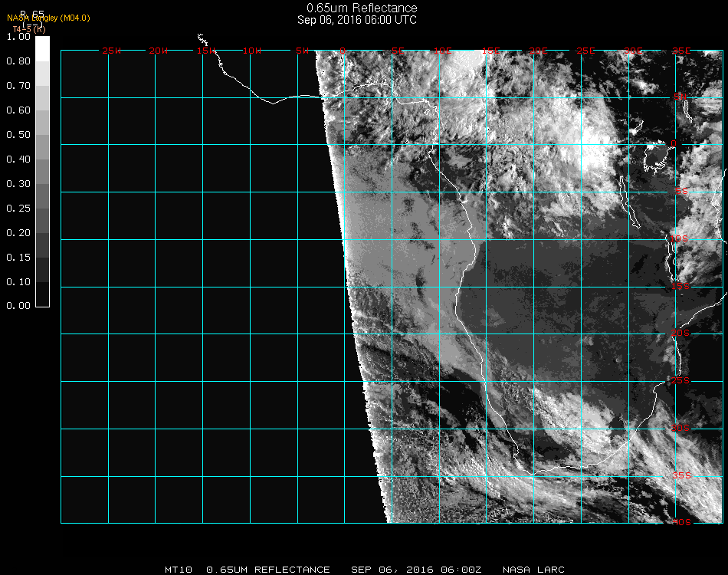Screen dimensions: 728x575
Task: Click the 0.20 colorbar scale value
Action: point(18,233)
